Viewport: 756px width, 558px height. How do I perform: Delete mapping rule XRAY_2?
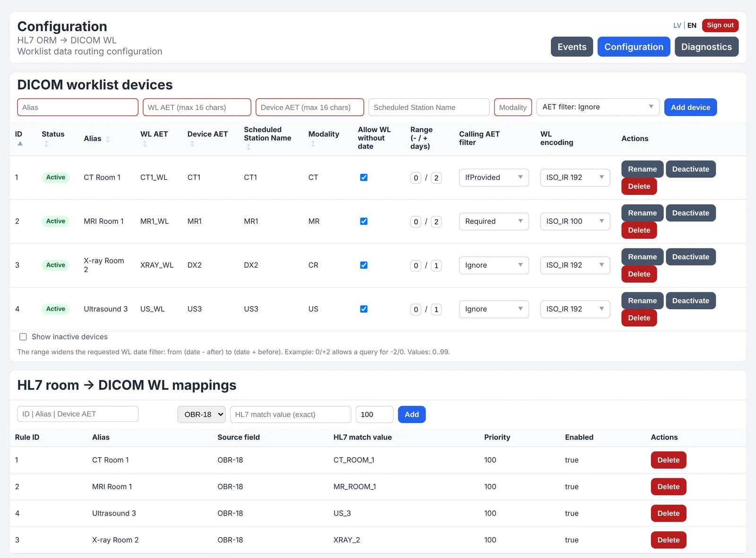click(668, 540)
